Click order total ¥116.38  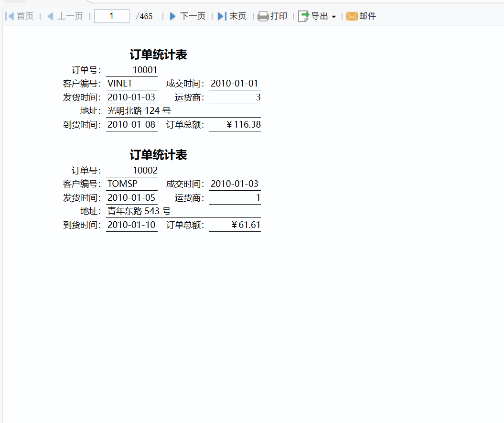tap(243, 125)
